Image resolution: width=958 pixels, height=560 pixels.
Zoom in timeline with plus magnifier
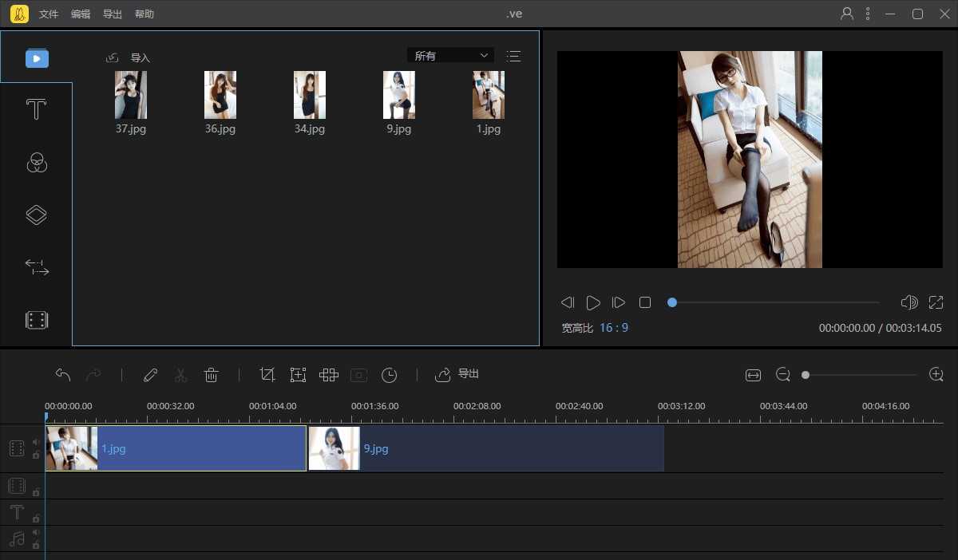936,374
